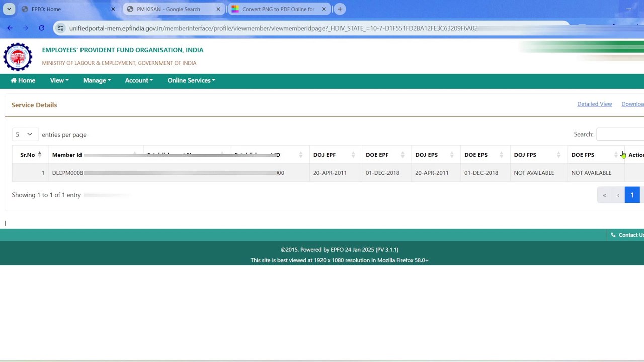The image size is (644, 362).
Task: Open the Online Services menu dropdown
Action: click(191, 80)
